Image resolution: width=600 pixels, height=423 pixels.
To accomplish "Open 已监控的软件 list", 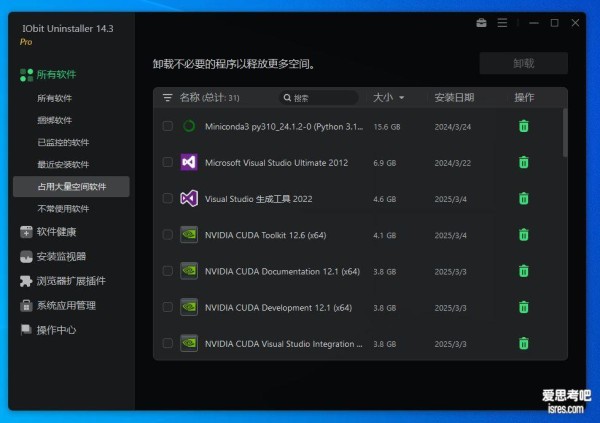I will pos(63,142).
